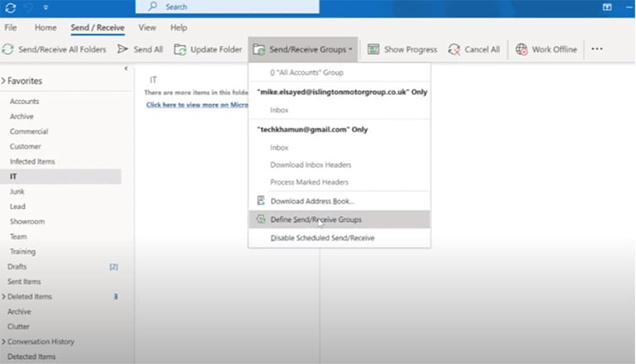636x364 pixels.
Task: Click the search magnifier icon
Action: coord(152,7)
